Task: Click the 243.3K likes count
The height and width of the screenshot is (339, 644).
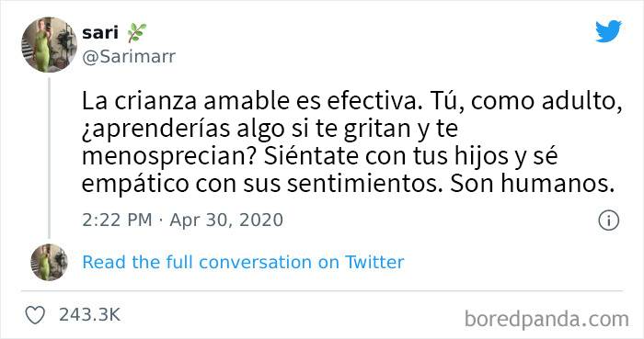Action: 89,315
